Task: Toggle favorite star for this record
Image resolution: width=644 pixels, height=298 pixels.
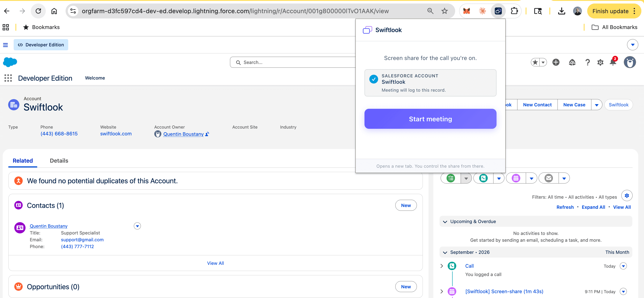Action: tap(535, 62)
